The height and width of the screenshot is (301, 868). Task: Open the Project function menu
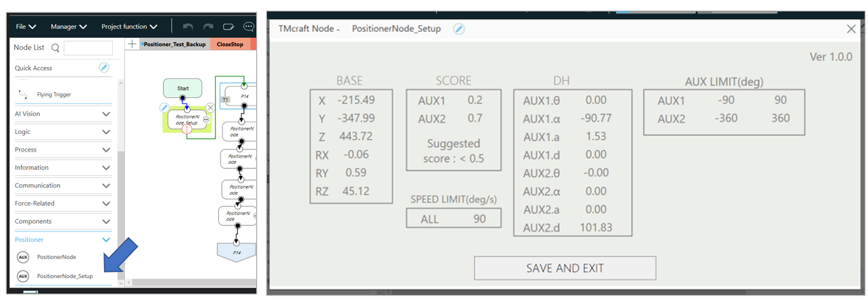pyautogui.click(x=129, y=27)
